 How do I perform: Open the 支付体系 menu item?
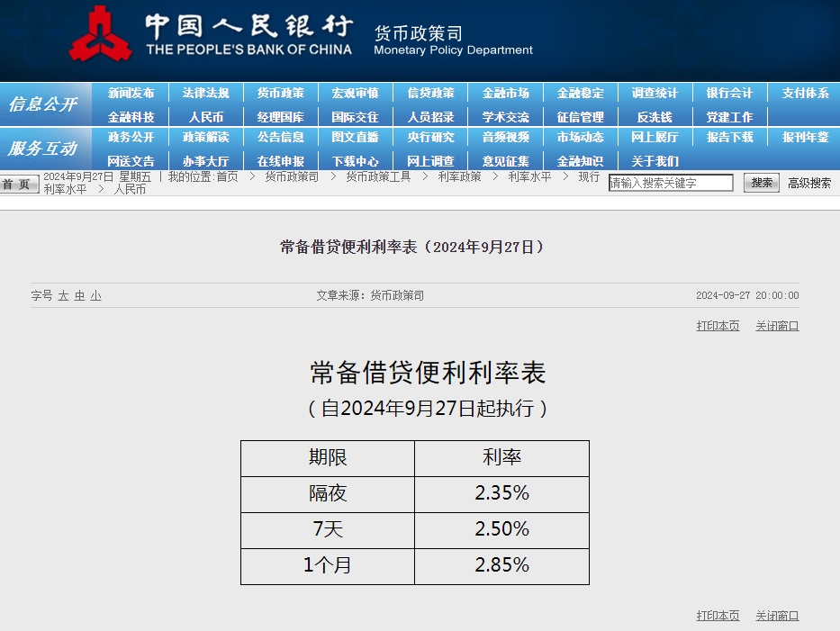805,94
